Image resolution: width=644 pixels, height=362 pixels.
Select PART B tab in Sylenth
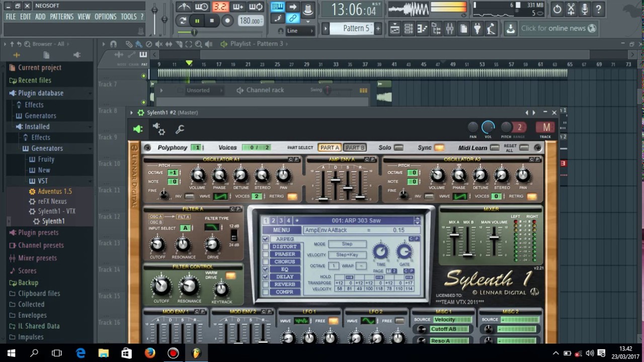coord(354,148)
